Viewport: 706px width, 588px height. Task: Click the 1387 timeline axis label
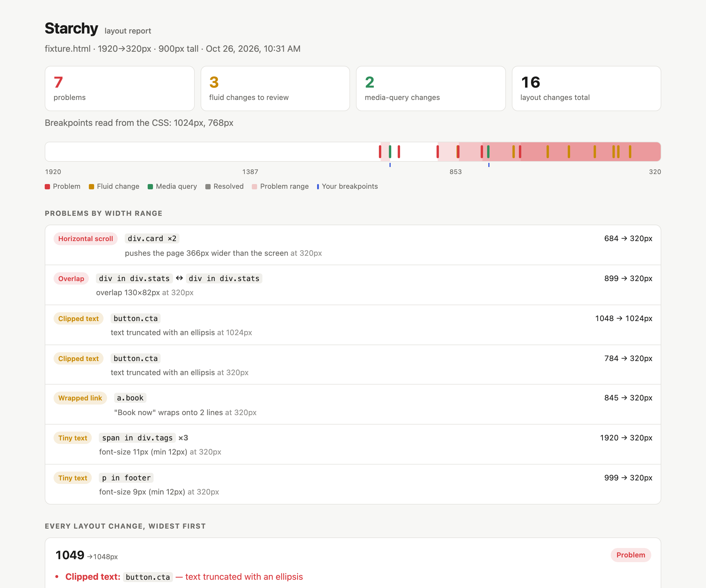250,172
